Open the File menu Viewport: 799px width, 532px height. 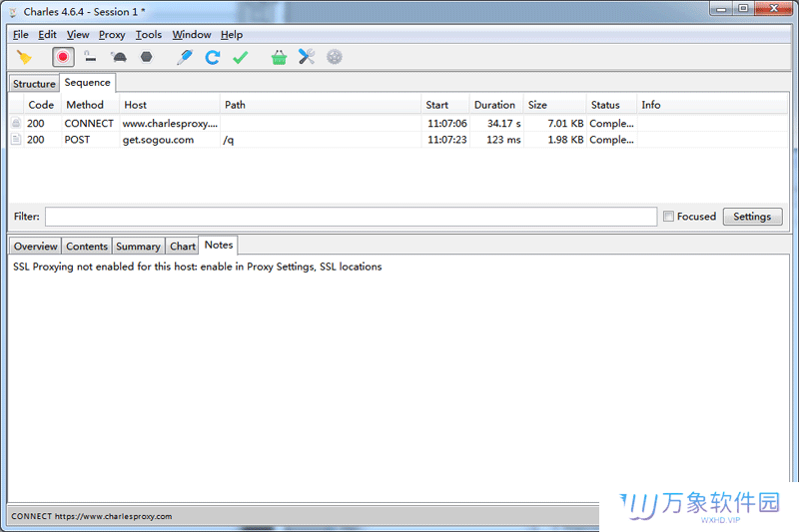click(20, 35)
